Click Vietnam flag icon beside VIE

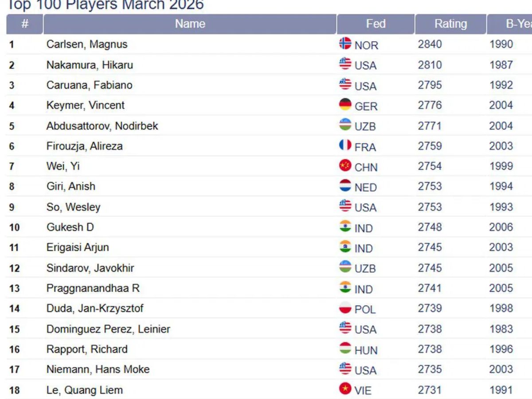[x=345, y=389]
